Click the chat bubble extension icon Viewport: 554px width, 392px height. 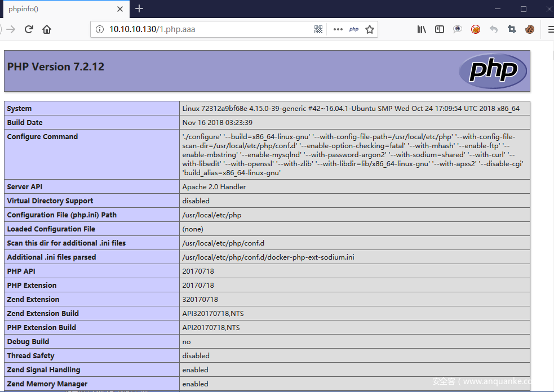tap(458, 29)
